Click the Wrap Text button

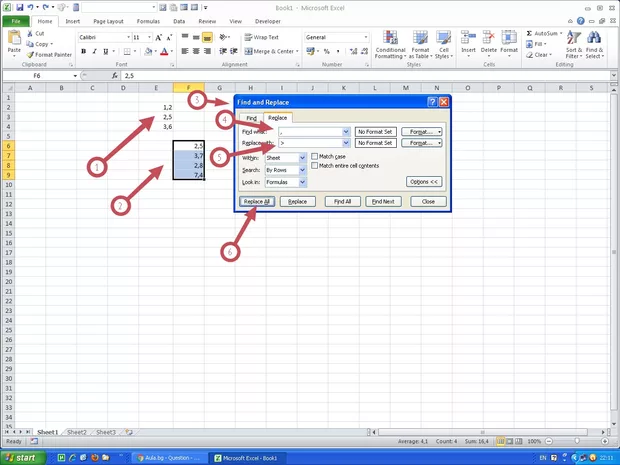click(260, 37)
